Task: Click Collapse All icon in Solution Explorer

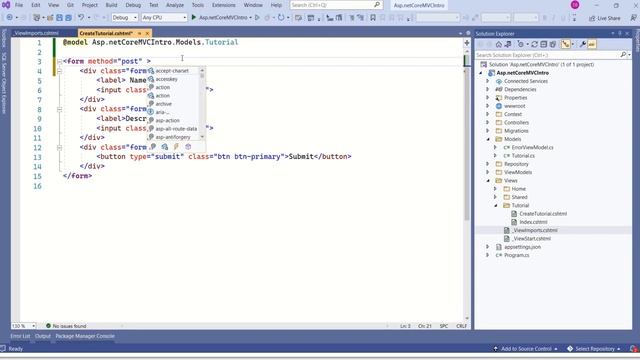Action: (544, 44)
